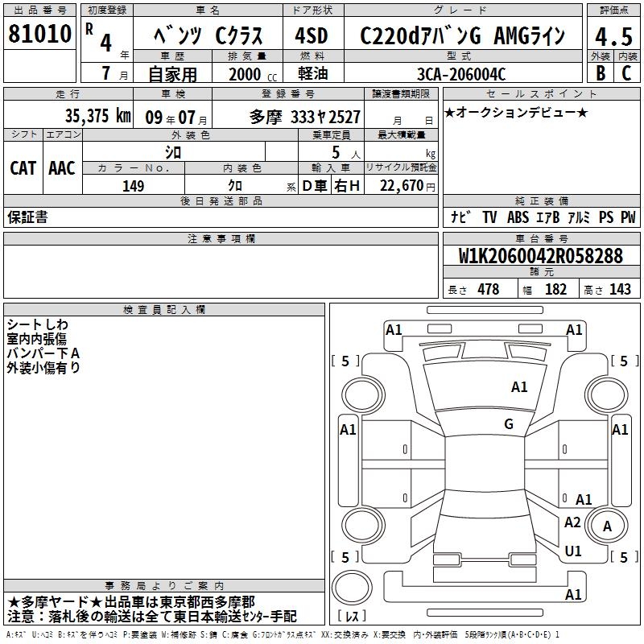
Task: Click the G mark on the windshield
Action: pos(509,424)
